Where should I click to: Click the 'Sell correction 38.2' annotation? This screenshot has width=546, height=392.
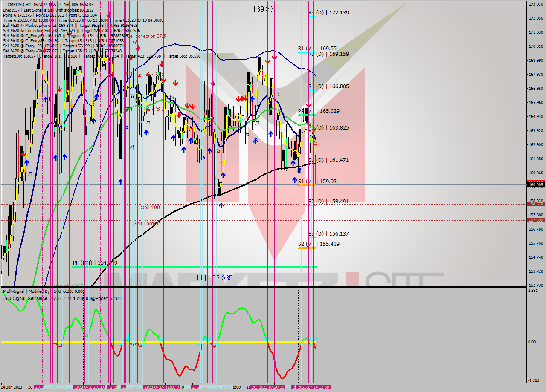145,110
